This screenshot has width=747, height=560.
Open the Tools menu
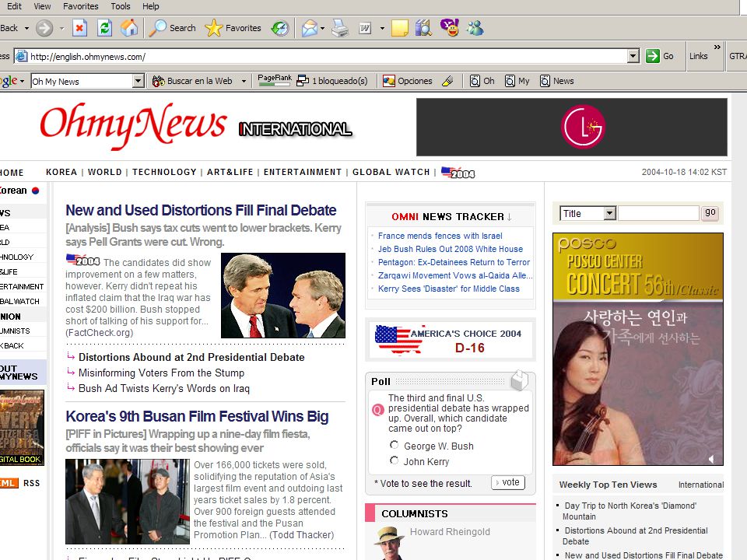(x=121, y=6)
